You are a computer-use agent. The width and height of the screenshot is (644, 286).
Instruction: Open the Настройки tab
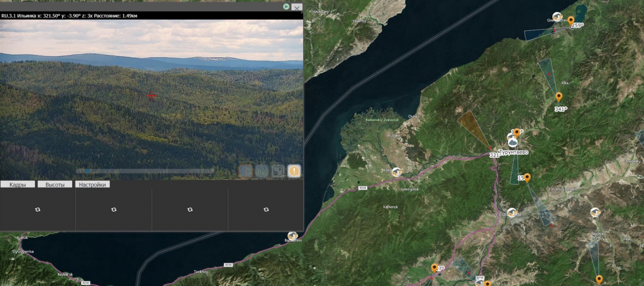tap(92, 185)
